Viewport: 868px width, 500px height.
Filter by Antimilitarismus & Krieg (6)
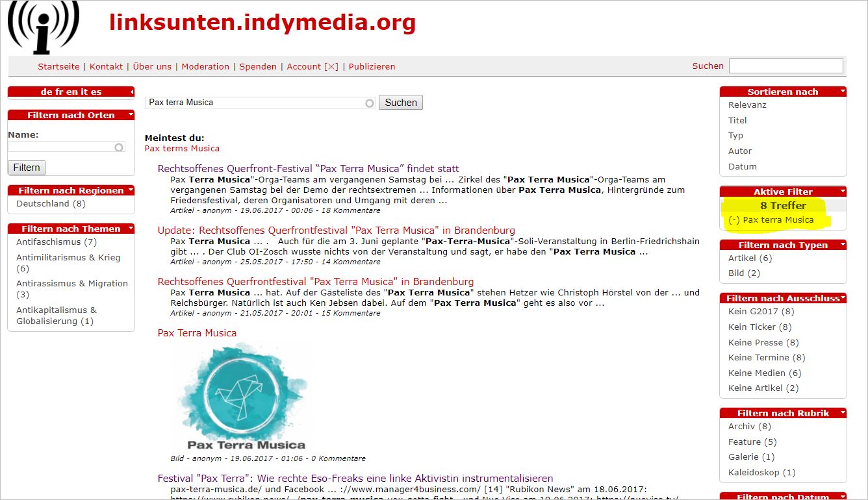pyautogui.click(x=68, y=262)
